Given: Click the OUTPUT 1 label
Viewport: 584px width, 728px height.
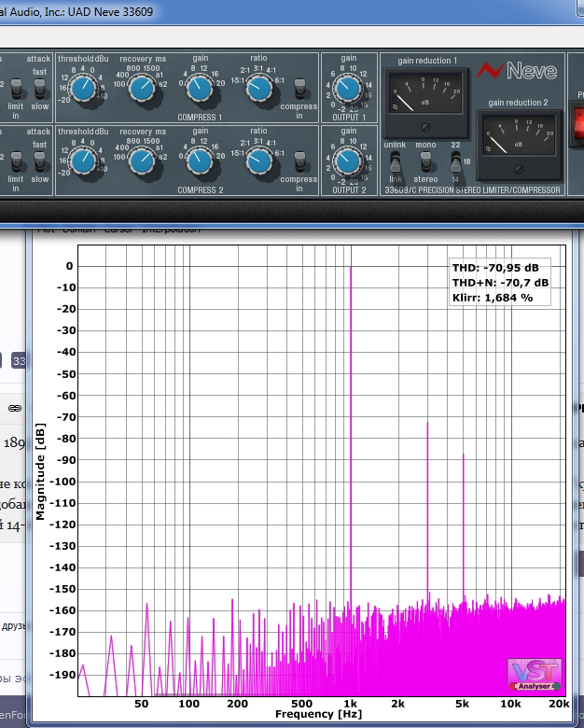Looking at the screenshot, I should [349, 118].
